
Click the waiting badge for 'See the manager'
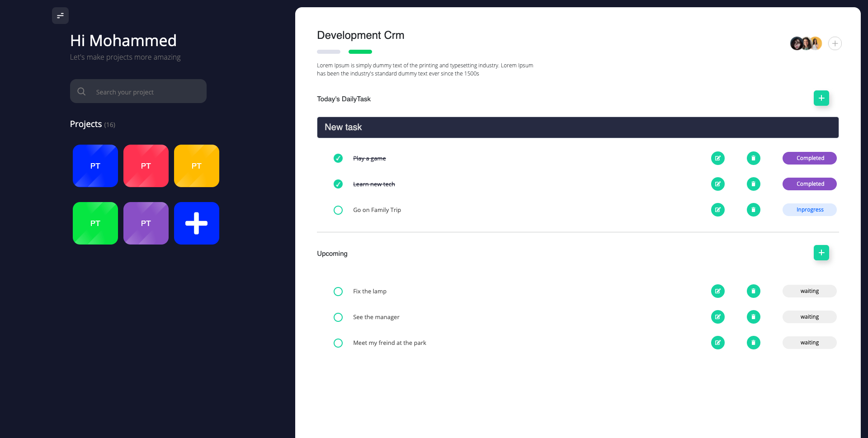(x=809, y=317)
